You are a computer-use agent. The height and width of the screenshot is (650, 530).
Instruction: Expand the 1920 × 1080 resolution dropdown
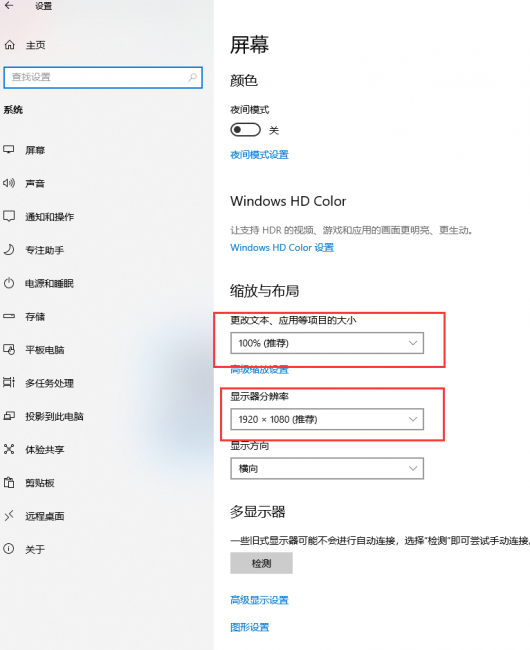327,419
